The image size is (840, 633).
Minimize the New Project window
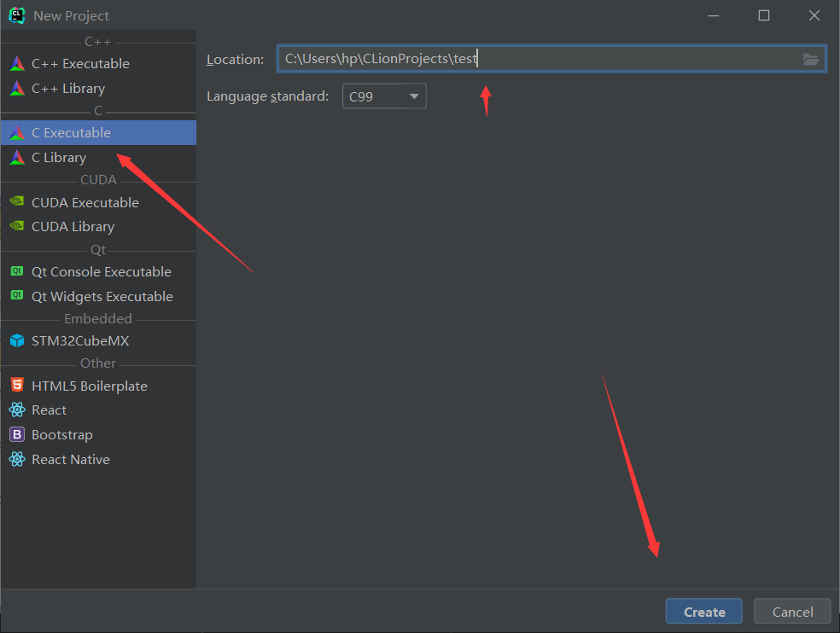[714, 15]
